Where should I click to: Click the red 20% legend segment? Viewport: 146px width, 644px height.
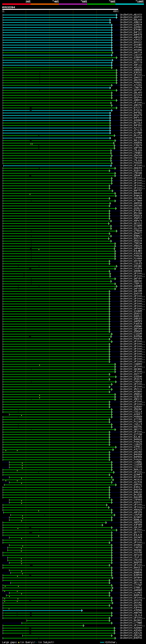point(16,4)
